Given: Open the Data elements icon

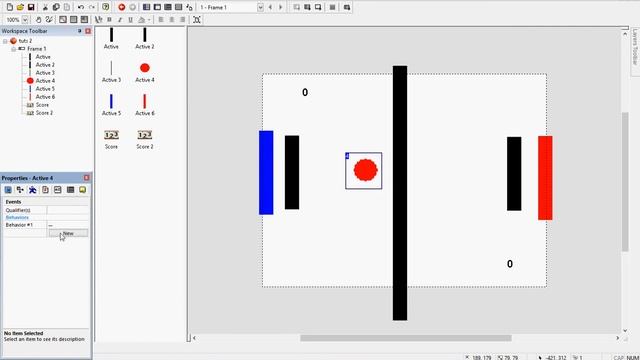Looking at the screenshot, I should [189, 7].
